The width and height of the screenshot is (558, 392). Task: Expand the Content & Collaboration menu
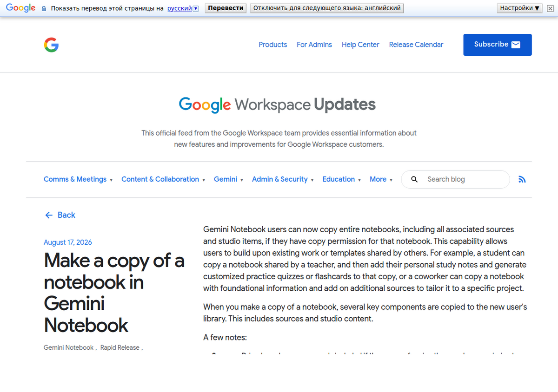[163, 179]
